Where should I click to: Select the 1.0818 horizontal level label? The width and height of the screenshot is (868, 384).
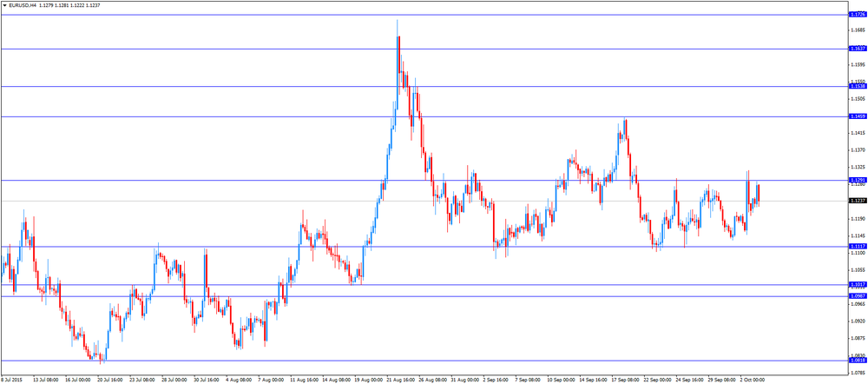coord(857,361)
